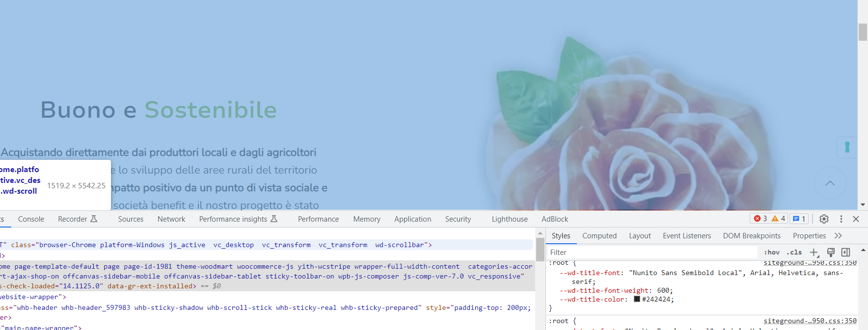Click the red errors count badge
Screen dimensions: 868x330
(x=760, y=219)
